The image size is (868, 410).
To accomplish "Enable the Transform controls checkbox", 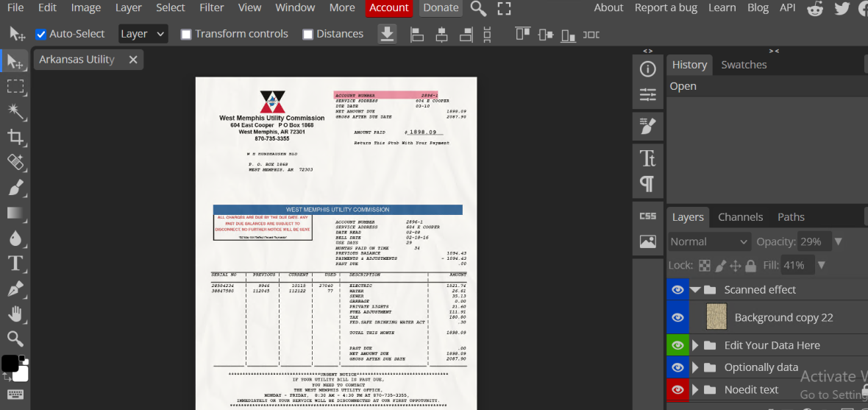I will pyautogui.click(x=186, y=35).
